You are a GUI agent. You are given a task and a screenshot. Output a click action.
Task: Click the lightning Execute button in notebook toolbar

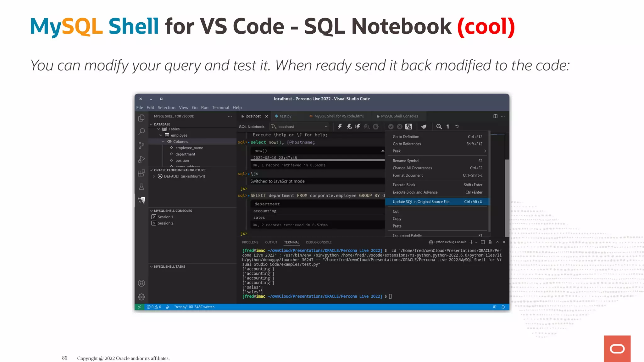340,127
